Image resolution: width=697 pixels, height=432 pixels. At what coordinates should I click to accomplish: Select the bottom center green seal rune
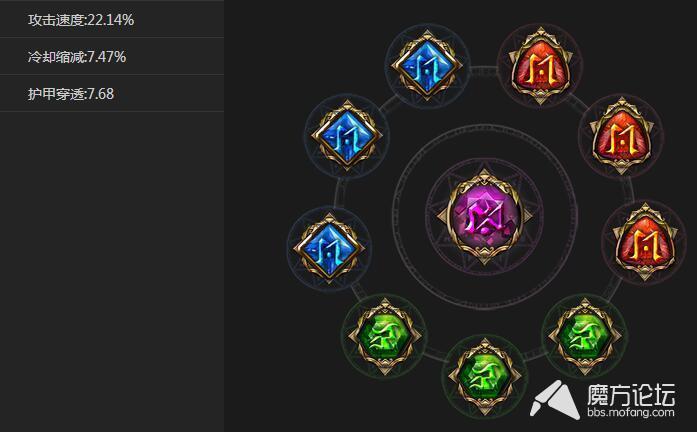(485, 376)
